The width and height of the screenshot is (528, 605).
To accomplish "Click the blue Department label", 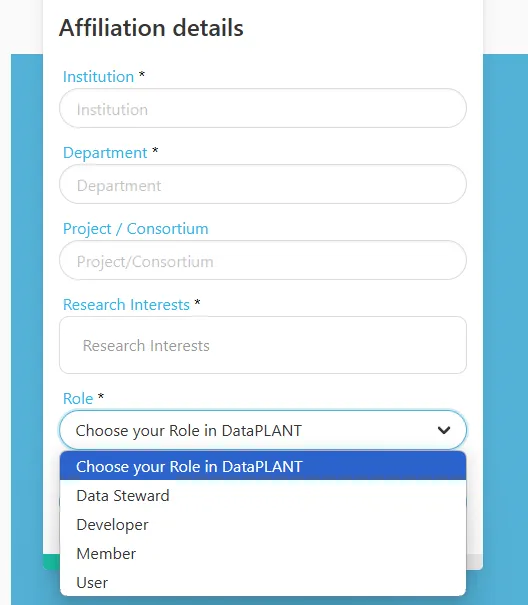I will click(105, 153).
